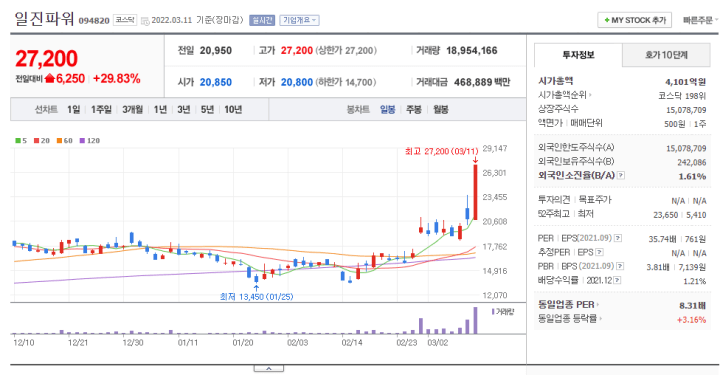720x375 pixels.
Task: Click the 최저 13,450 (01/25) marker
Action: [256, 297]
